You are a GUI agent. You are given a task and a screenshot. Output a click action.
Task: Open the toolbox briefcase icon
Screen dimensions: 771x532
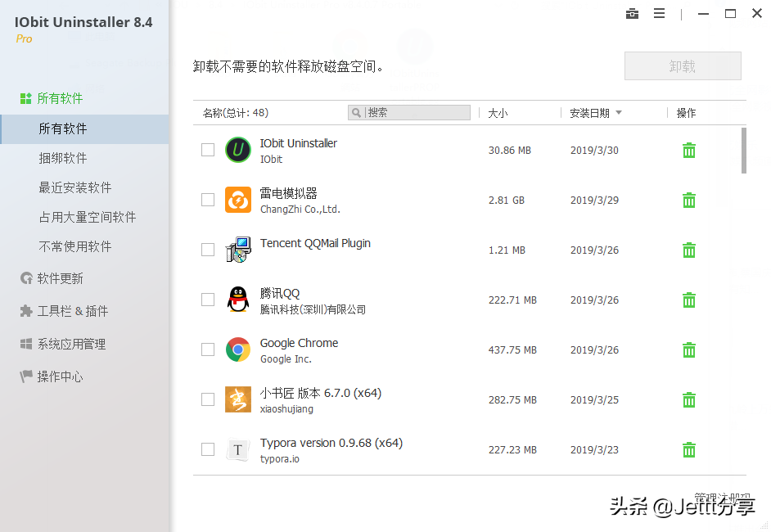(632, 14)
